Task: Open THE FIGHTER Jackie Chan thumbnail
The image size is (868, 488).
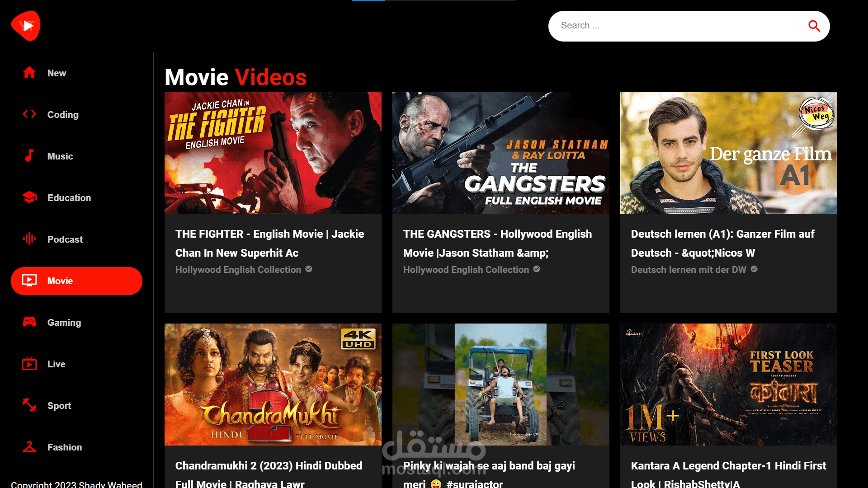Action: pyautogui.click(x=273, y=153)
